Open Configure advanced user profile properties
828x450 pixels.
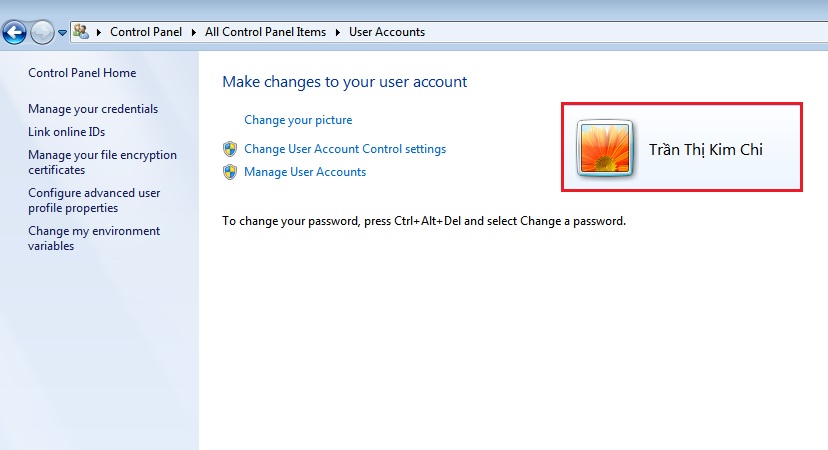click(x=94, y=200)
